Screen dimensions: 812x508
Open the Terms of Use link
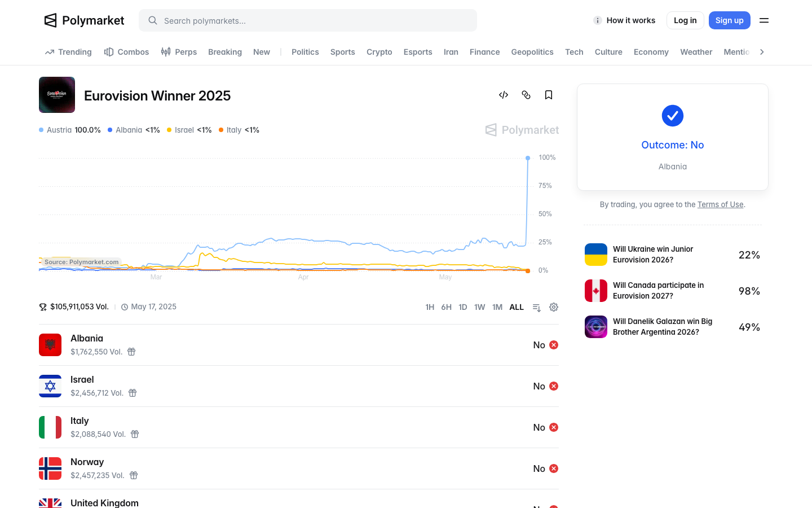721,204
